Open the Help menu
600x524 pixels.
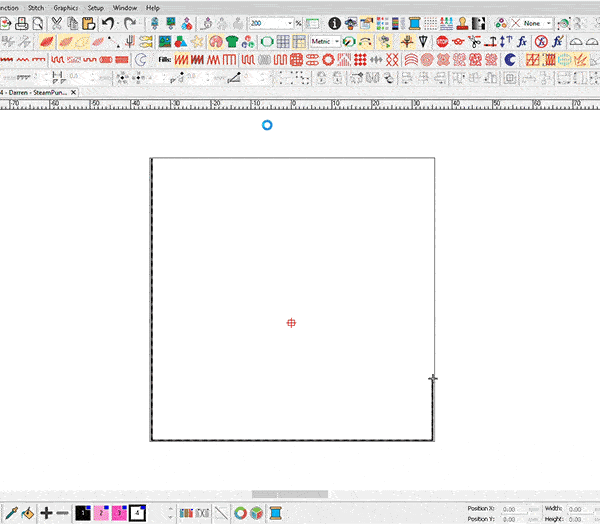point(153,8)
